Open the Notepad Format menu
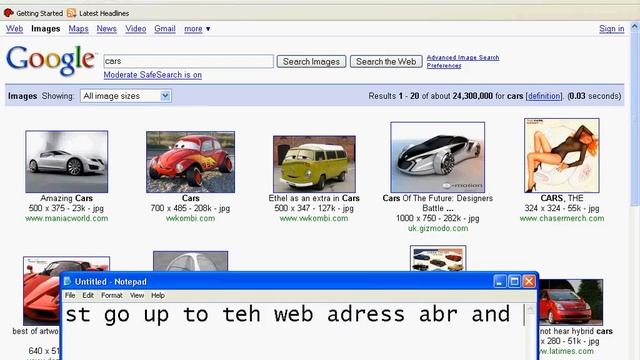The image size is (640, 360). [x=112, y=295]
